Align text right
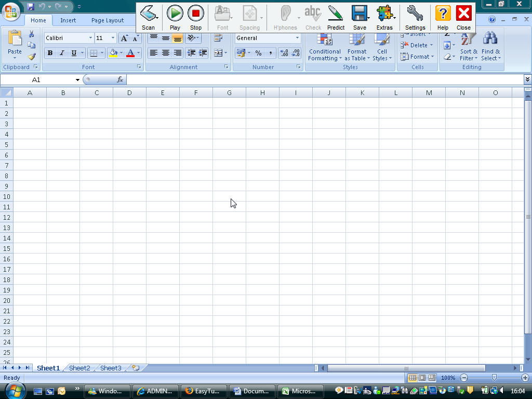The height and width of the screenshot is (399, 532). 178,53
